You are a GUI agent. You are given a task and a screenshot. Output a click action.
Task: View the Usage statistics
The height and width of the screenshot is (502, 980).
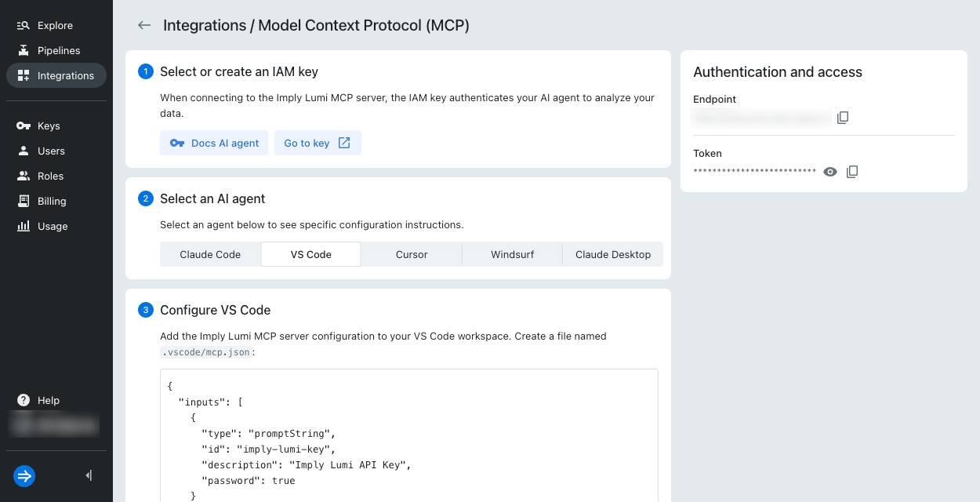pos(53,226)
